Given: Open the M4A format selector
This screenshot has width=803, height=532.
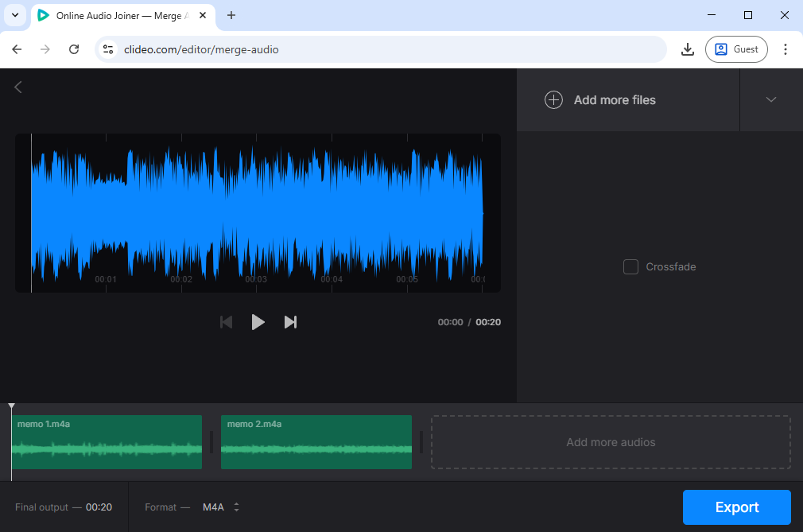Looking at the screenshot, I should click(x=221, y=507).
